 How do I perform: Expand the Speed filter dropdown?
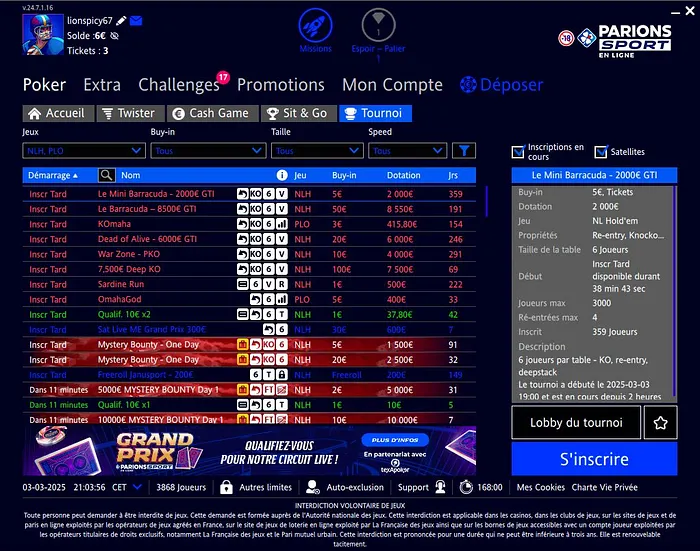407,151
